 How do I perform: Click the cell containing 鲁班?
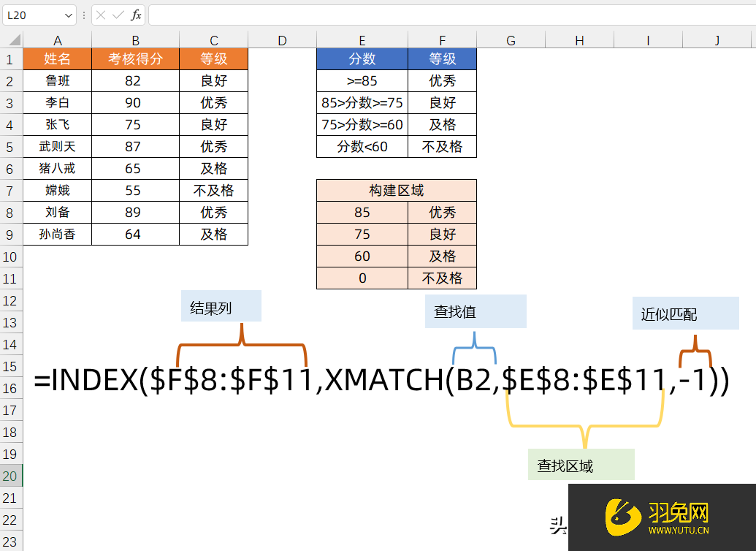point(57,81)
